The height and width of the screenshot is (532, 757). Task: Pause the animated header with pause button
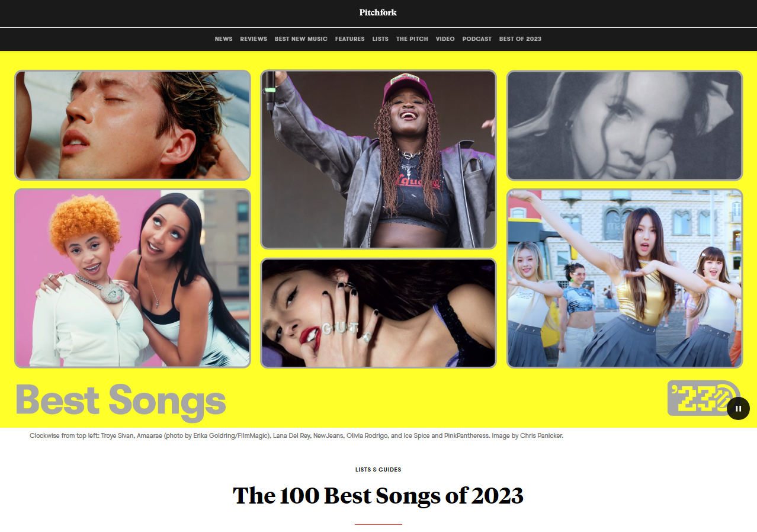click(x=738, y=408)
